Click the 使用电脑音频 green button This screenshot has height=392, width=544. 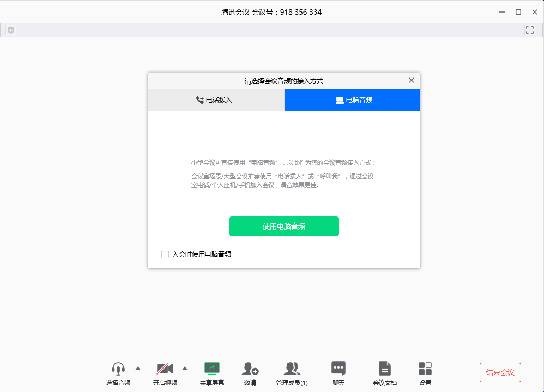pos(283,226)
